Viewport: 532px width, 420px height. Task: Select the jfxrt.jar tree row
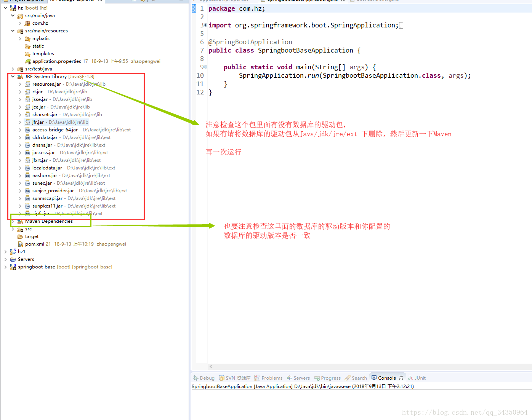click(x=62, y=160)
